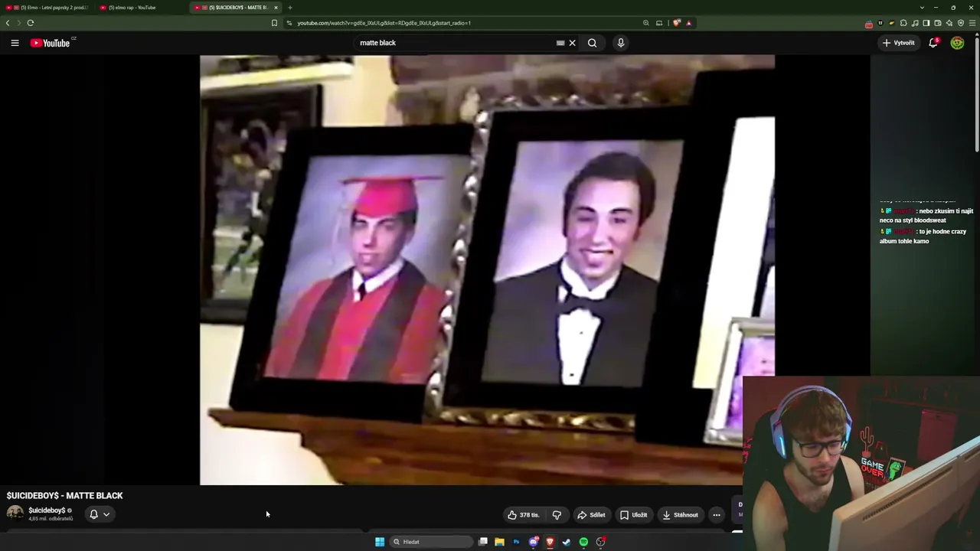Open Windows Start menu
Viewport: 980px width, 551px height.
(x=380, y=542)
